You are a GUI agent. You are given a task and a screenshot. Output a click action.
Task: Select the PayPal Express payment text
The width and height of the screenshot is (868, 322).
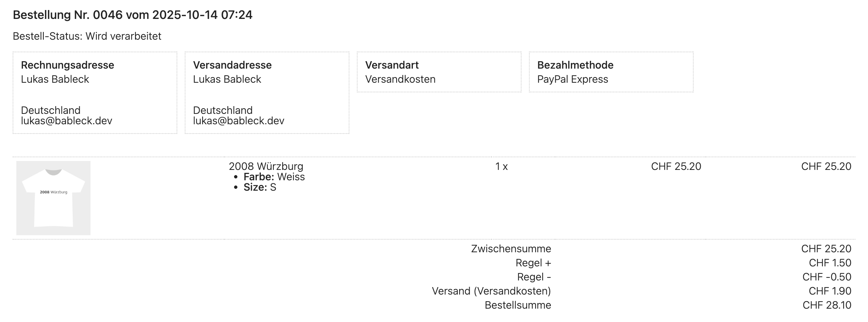click(x=572, y=79)
